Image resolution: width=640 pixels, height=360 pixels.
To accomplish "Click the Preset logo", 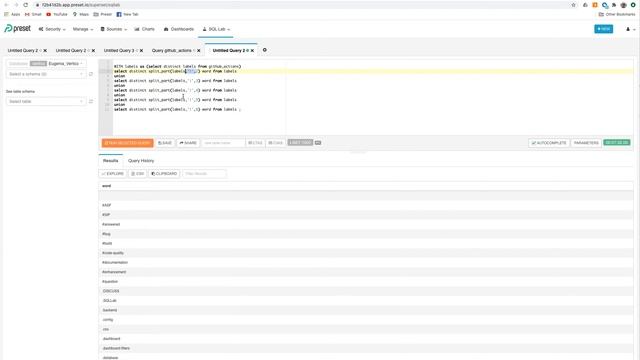I will coord(18,29).
